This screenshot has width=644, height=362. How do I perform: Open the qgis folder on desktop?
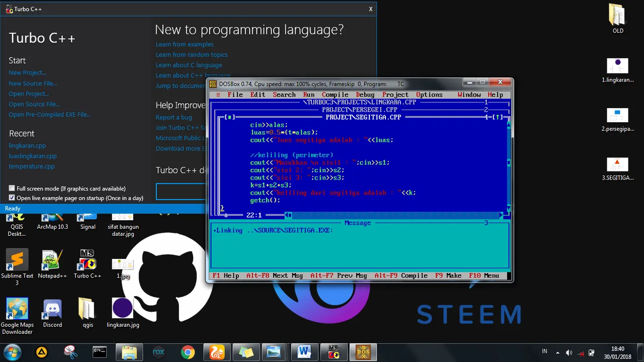(88, 313)
